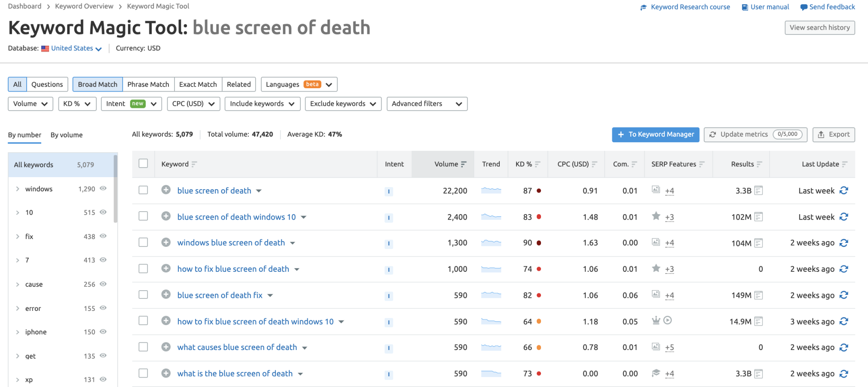Open 'how to fix blue screen of death' link

(233, 269)
